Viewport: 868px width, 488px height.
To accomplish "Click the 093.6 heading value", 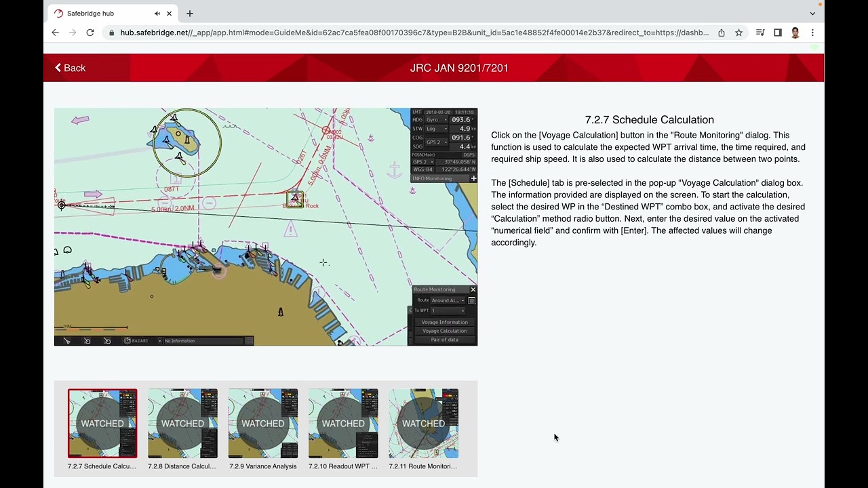I will coord(460,120).
